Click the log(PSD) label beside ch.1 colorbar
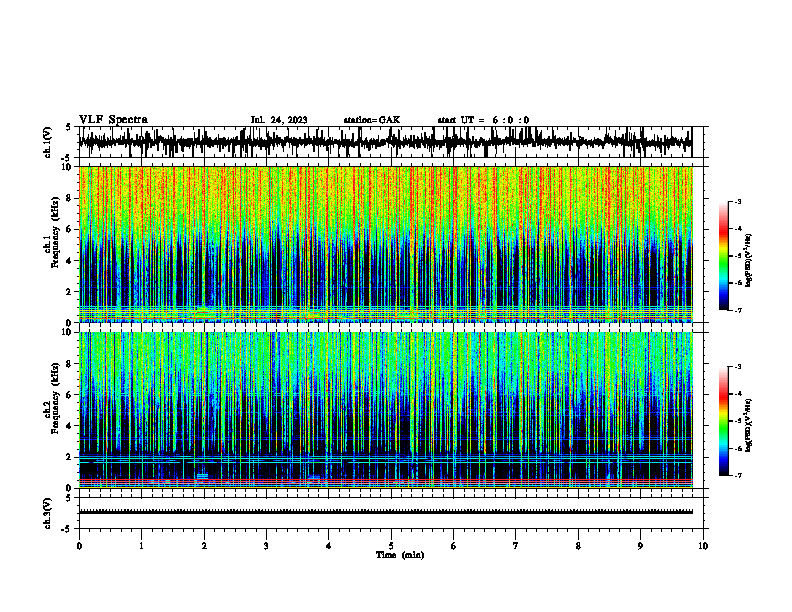Image resolution: width=792 pixels, height=612 pixels. 749,260
